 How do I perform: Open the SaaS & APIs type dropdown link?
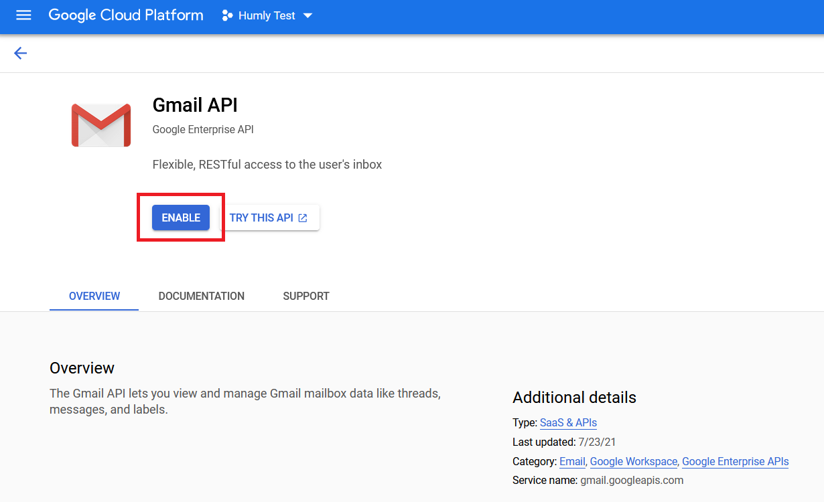[568, 422]
